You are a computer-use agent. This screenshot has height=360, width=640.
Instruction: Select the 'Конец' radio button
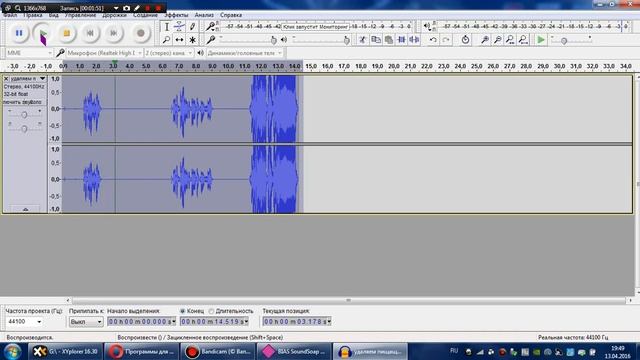point(182,311)
